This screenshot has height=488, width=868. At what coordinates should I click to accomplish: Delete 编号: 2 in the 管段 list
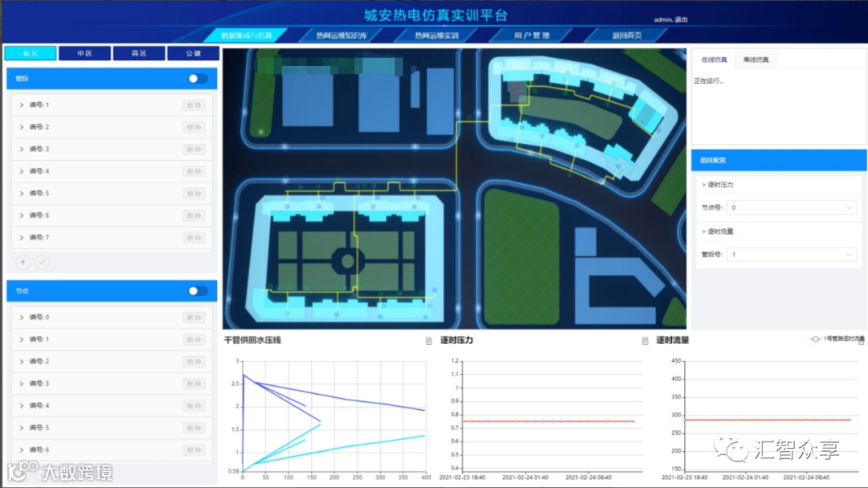(x=194, y=127)
